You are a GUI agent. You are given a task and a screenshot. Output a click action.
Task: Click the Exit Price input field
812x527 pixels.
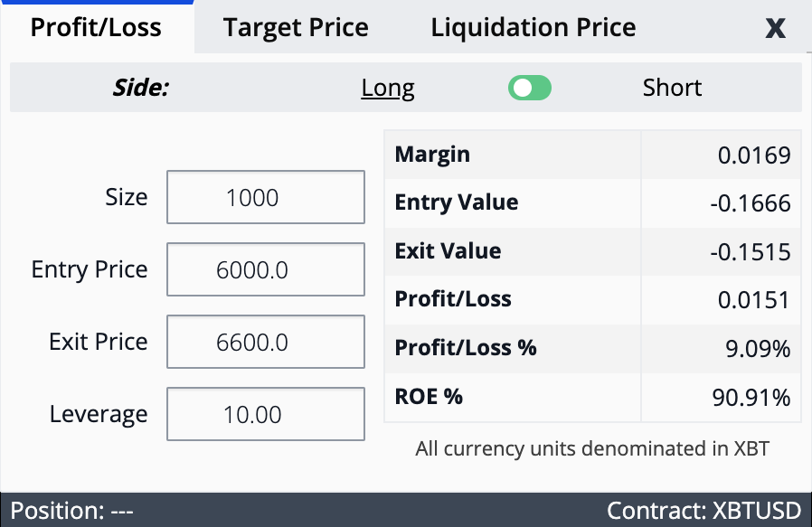tap(266, 343)
